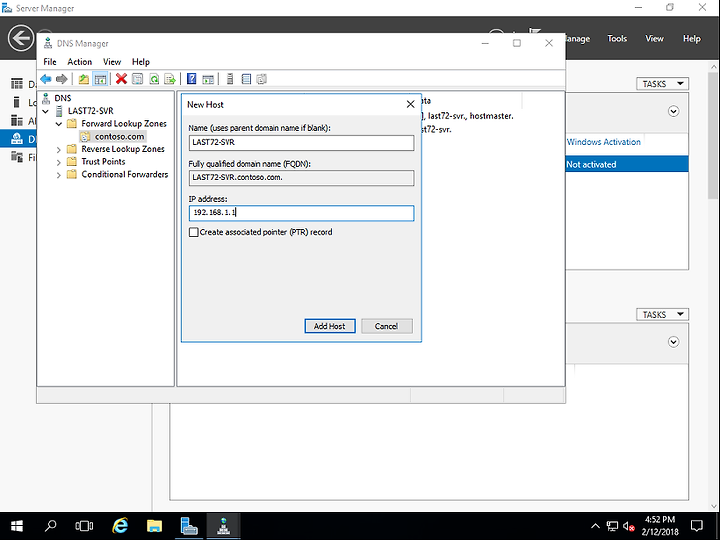Image resolution: width=720 pixels, height=540 pixels.
Task: Collapse the upper panel with the circled chevron
Action: pos(673,112)
